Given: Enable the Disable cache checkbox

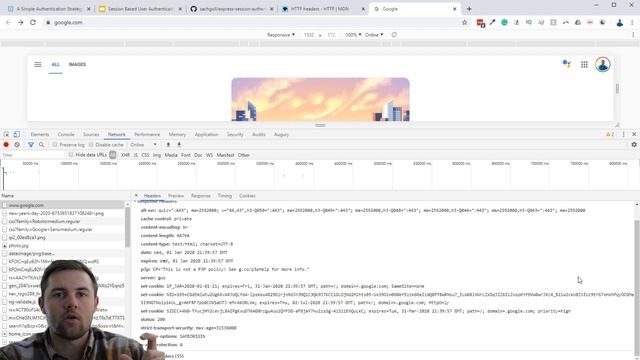Looking at the screenshot, I should (91, 144).
